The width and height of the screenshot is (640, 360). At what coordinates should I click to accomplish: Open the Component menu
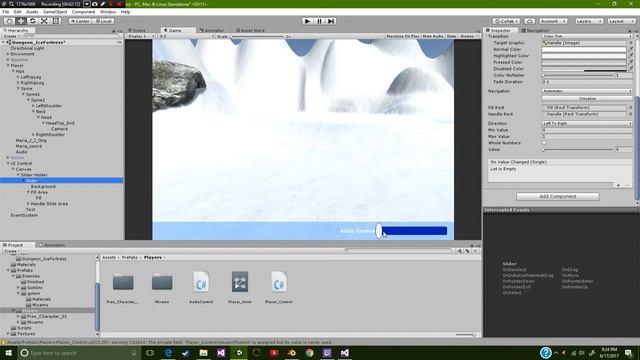(83, 12)
